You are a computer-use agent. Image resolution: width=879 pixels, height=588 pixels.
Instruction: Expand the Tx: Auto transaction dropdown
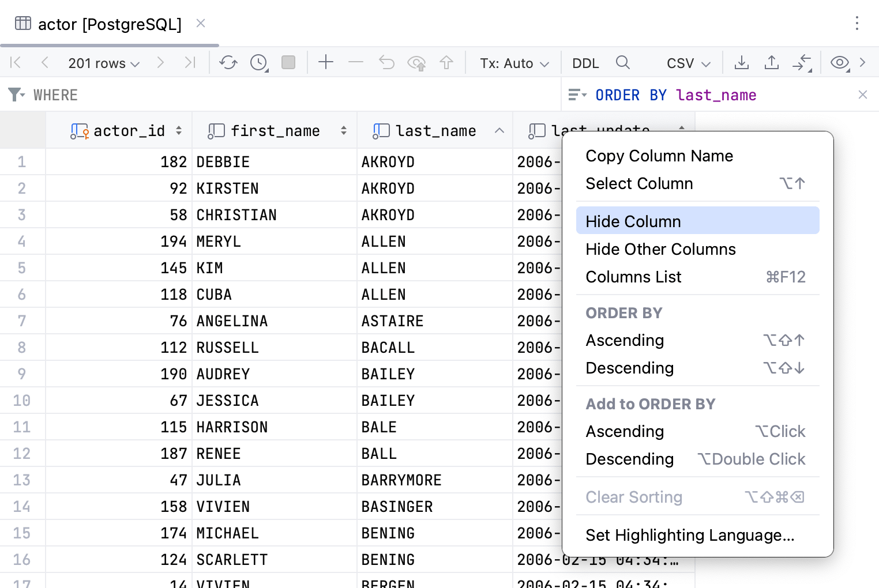pyautogui.click(x=514, y=63)
